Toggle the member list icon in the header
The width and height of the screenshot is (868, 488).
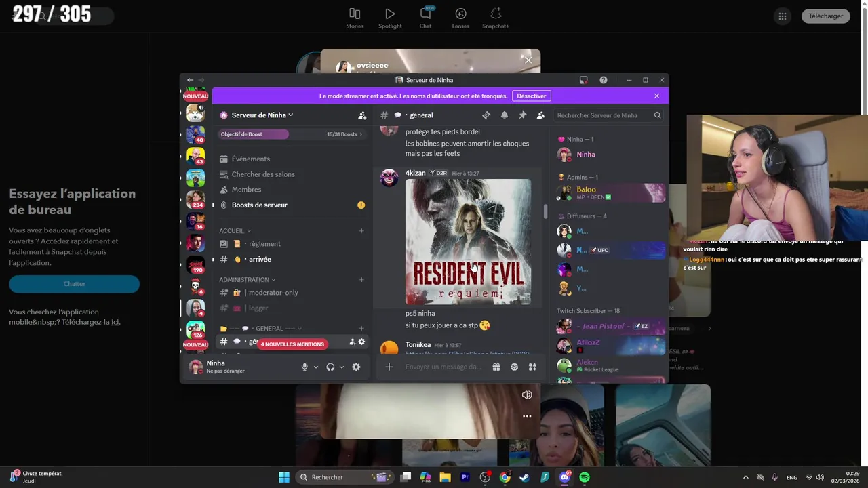point(540,115)
